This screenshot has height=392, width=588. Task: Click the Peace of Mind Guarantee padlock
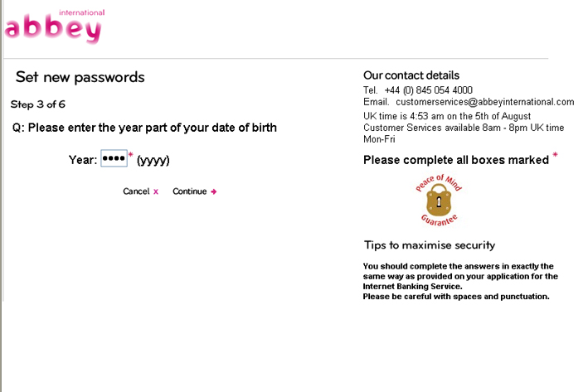pos(439,201)
